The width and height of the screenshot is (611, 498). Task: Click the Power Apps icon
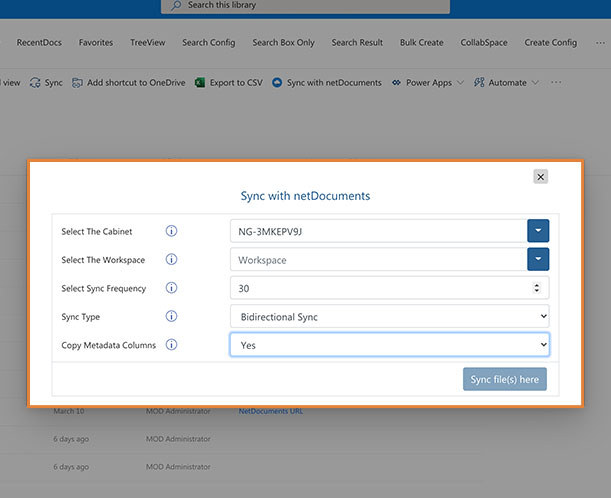(x=396, y=83)
